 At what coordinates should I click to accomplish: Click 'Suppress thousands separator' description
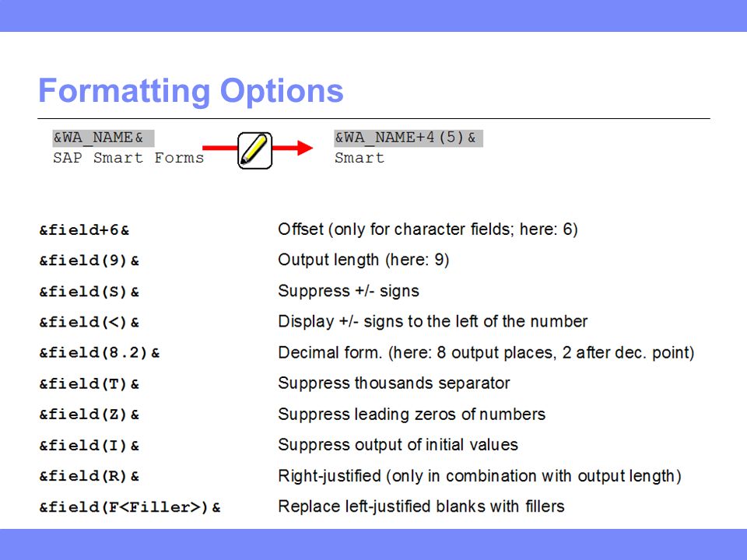(394, 383)
